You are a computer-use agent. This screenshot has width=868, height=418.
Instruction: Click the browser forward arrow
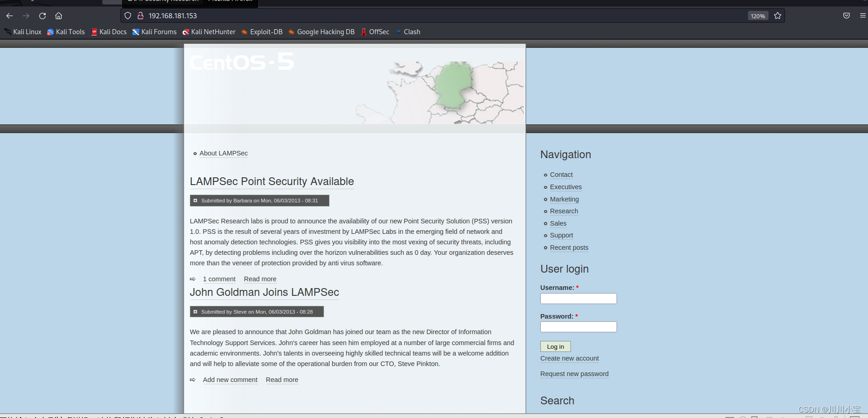[x=26, y=16]
